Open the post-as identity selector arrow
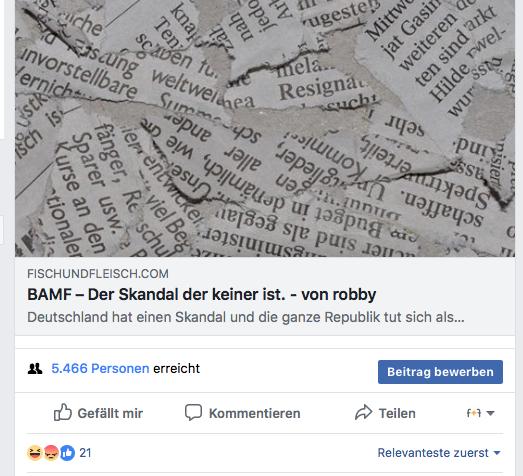 tap(490, 413)
